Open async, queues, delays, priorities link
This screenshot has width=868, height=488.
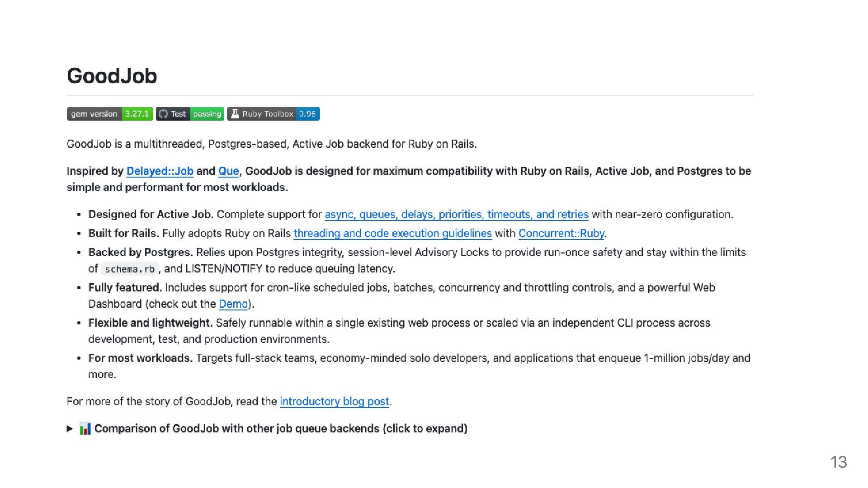[456, 215]
